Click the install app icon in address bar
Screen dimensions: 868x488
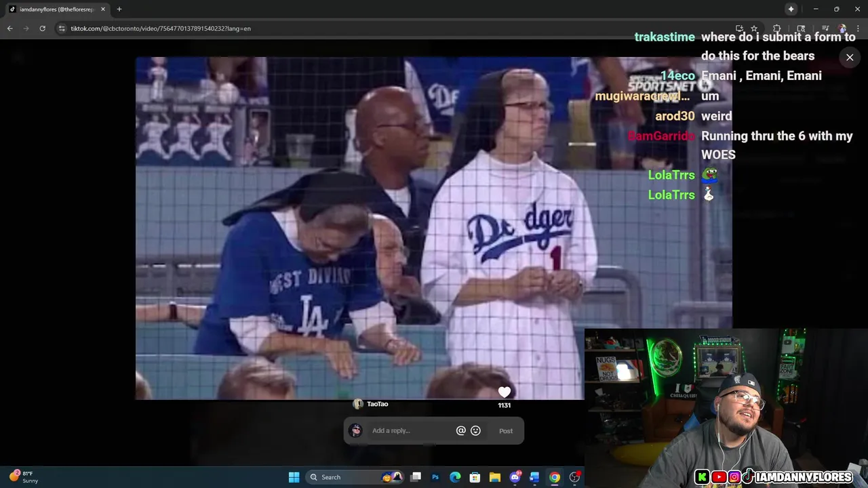[x=739, y=28]
